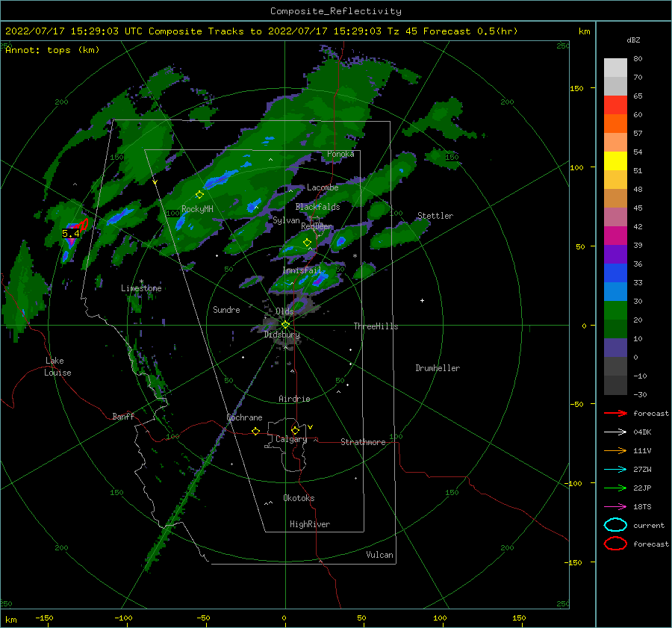
Task: Click the white 04DK arrow legend icon
Action: click(615, 432)
